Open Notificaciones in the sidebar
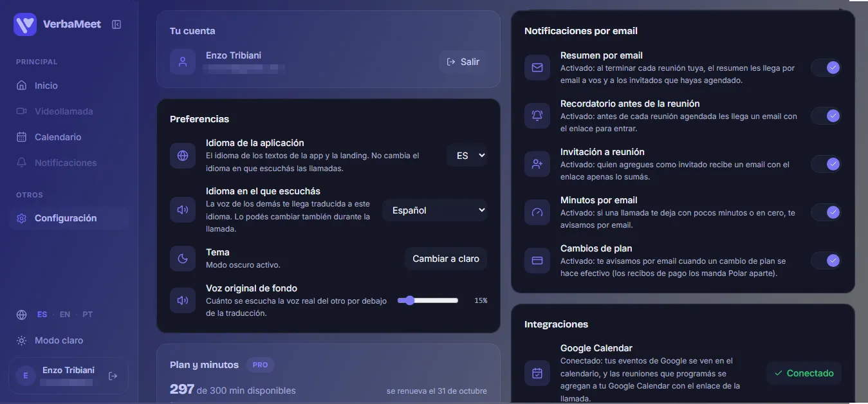This screenshot has height=404, width=868. 68,163
